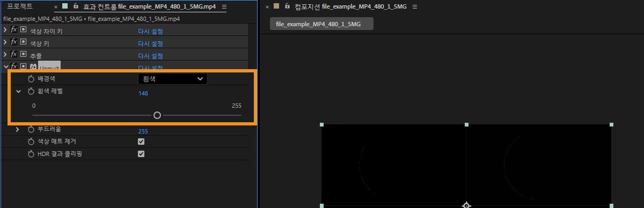Click the square effect icon beside Unmult
This screenshot has width=644, height=208.
pyautogui.click(x=23, y=66)
